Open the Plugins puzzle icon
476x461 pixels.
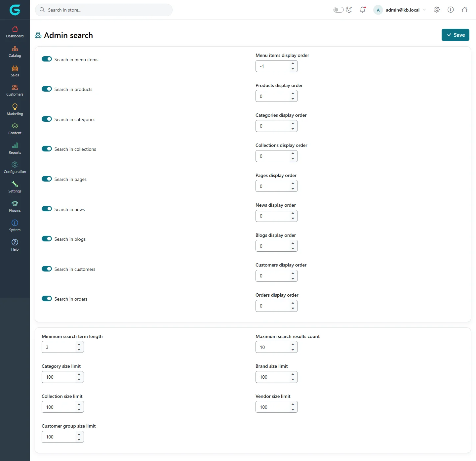click(x=15, y=203)
